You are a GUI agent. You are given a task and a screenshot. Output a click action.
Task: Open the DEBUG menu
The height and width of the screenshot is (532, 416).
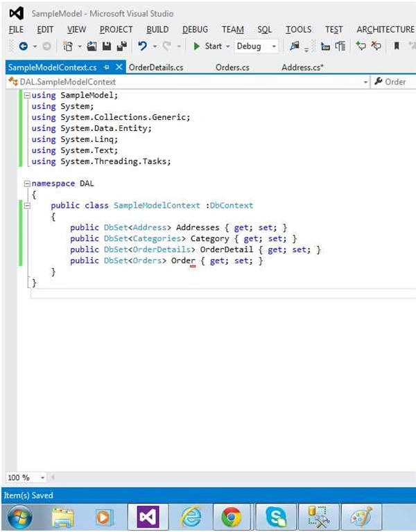pyautogui.click(x=196, y=30)
